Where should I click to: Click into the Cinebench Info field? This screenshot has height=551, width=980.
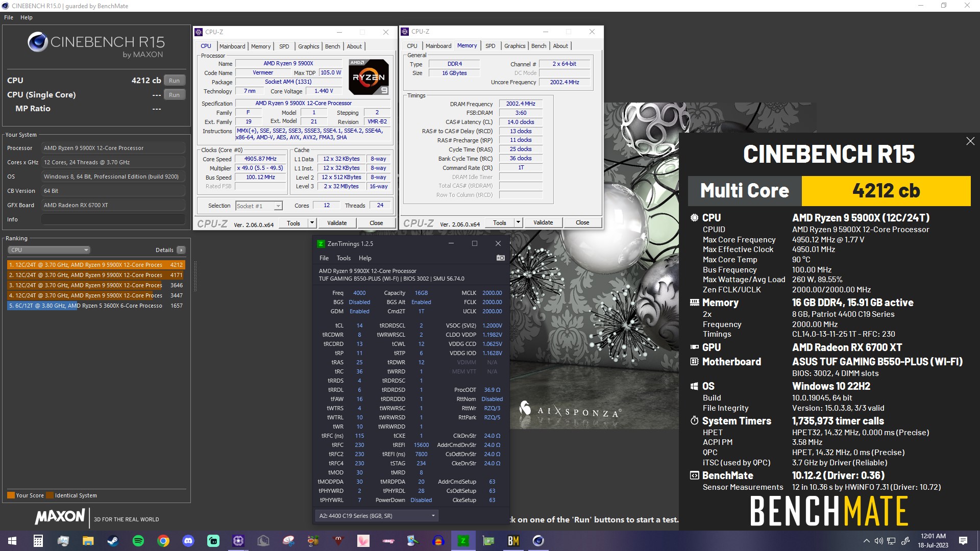(x=113, y=219)
